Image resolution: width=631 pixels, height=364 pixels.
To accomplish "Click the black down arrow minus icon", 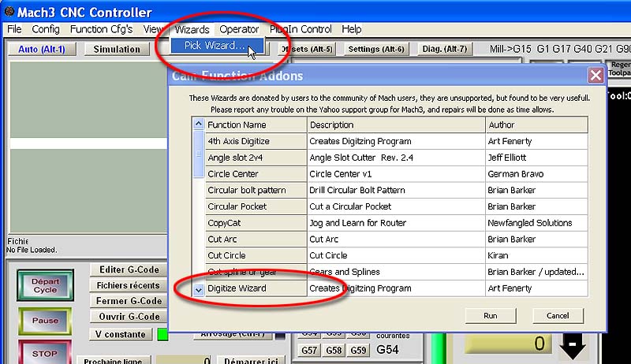I will 573,346.
